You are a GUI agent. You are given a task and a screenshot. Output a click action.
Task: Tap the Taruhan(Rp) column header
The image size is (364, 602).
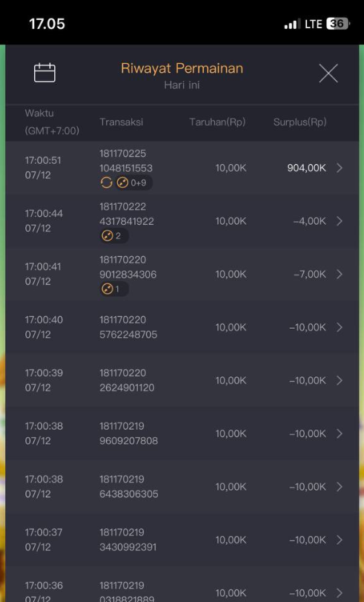(217, 122)
